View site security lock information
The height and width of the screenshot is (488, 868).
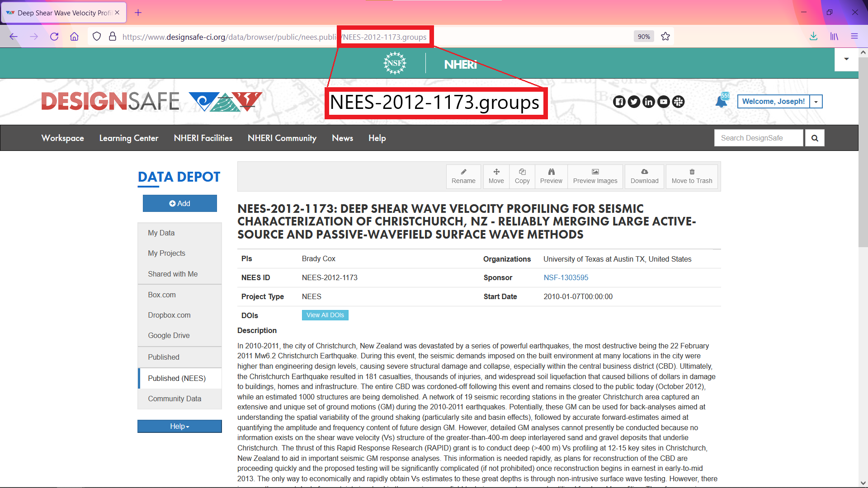tap(113, 37)
